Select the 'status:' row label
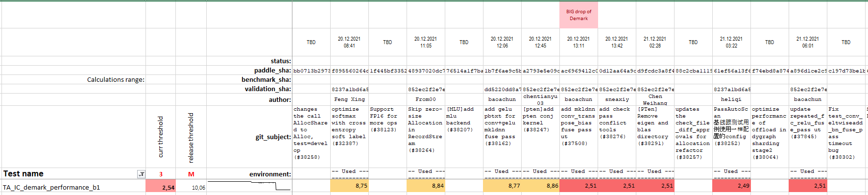Screen dimensions: 868x195 point(249,61)
